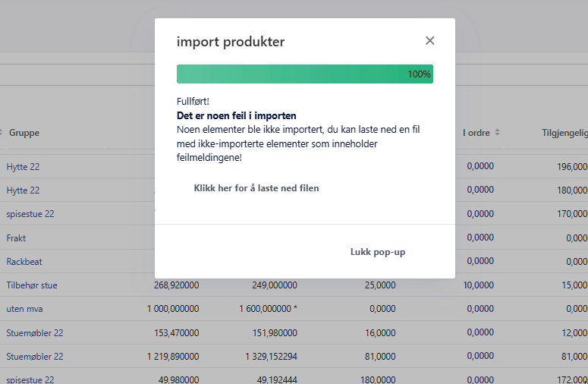
Task: Open Hytte 22 group in the 196,000 row
Action: 23,167
